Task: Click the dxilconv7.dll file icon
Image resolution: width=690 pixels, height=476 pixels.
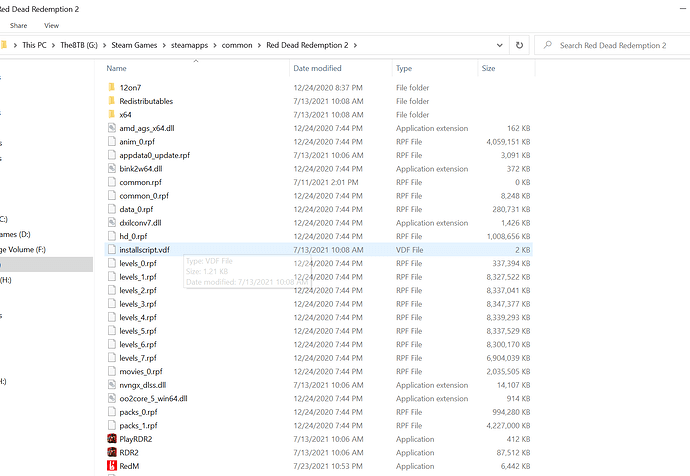Action: 112,223
